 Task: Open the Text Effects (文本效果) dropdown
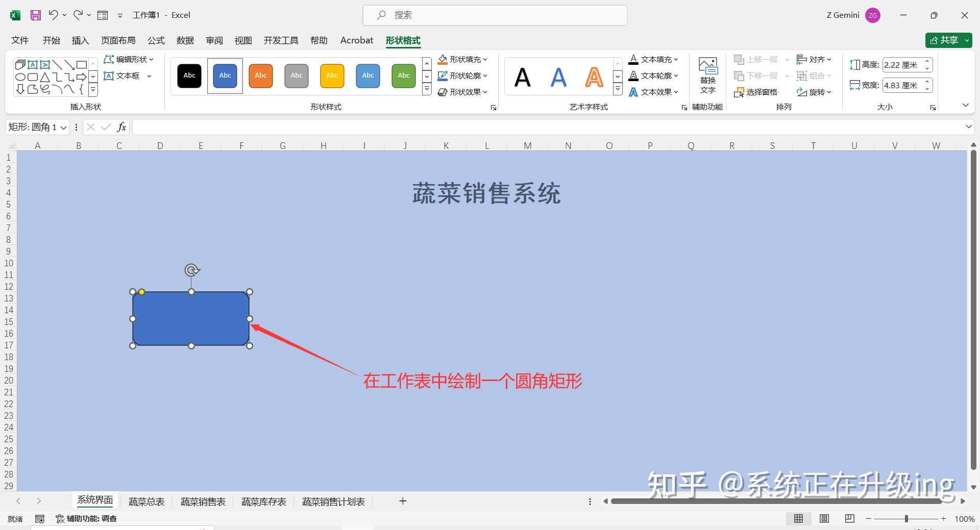[x=653, y=92]
